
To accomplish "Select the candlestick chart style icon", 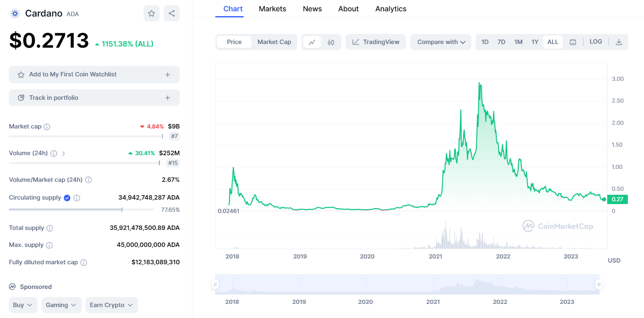I will (x=331, y=42).
